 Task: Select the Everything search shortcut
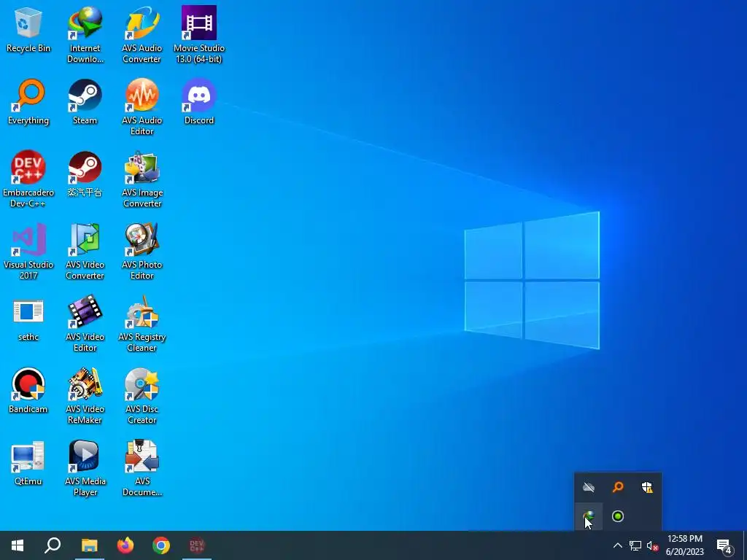28,102
